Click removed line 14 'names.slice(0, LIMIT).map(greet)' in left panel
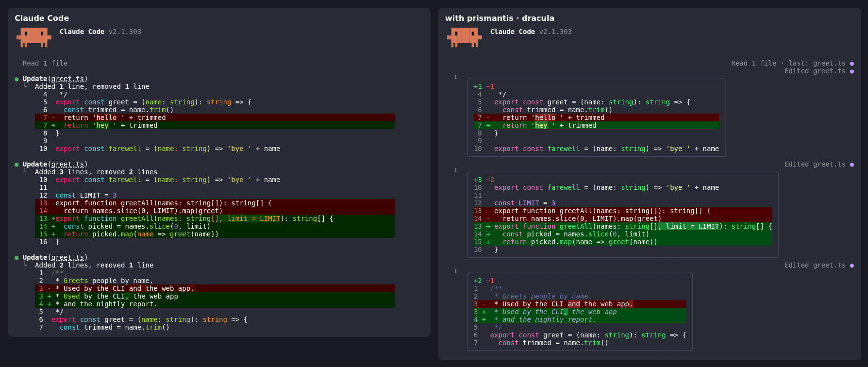Screen dimensions: 868x367 tap(215, 211)
